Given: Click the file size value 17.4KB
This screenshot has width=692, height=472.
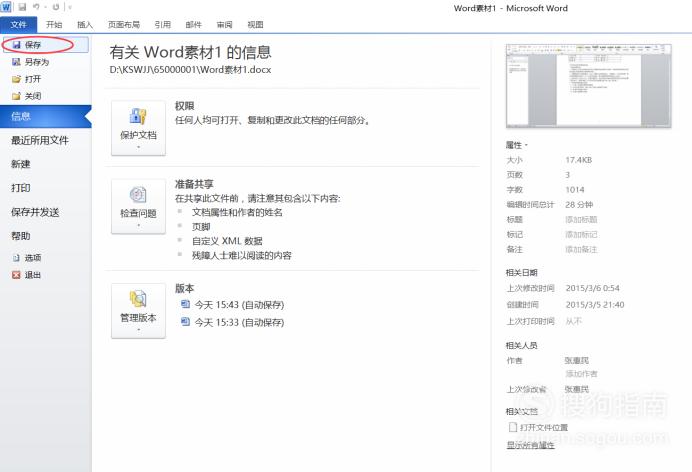Looking at the screenshot, I should [x=578, y=160].
